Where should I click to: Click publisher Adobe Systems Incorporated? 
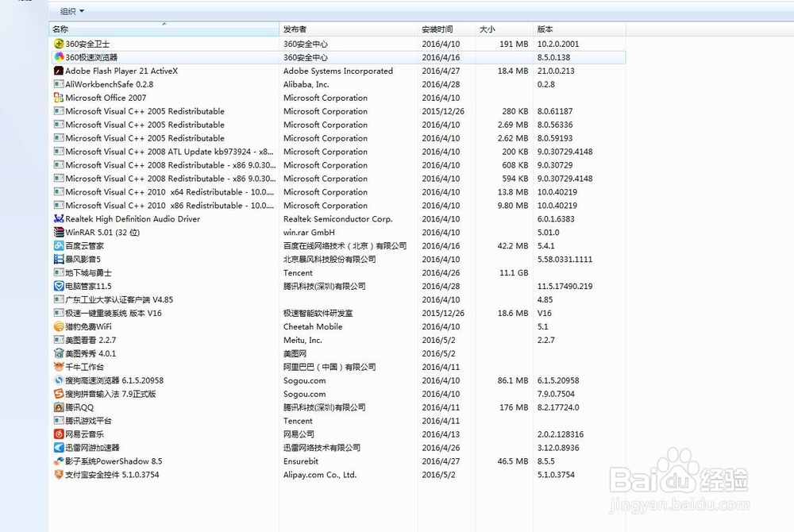point(338,71)
